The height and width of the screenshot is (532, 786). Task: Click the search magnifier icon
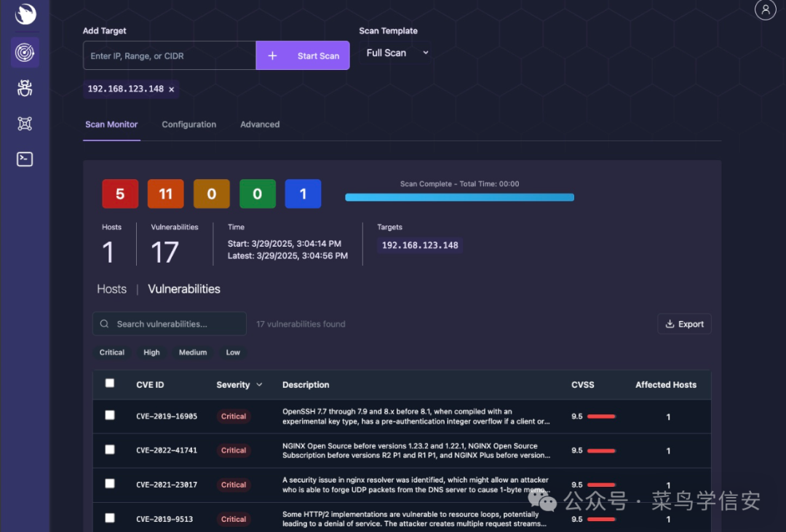click(104, 324)
